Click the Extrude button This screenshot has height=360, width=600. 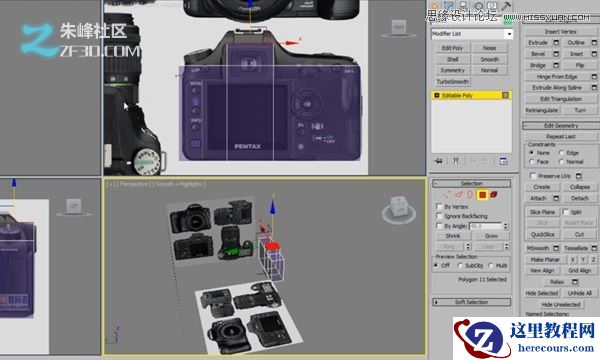[x=538, y=42]
